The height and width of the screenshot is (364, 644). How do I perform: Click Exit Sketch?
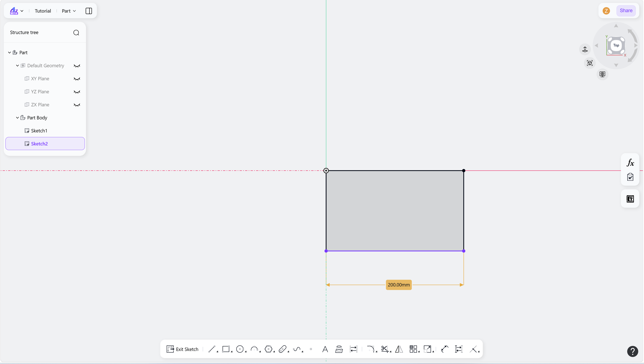point(182,349)
